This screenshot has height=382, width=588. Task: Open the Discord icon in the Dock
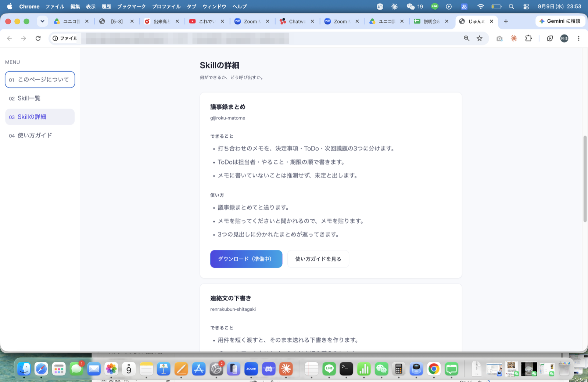pos(269,369)
